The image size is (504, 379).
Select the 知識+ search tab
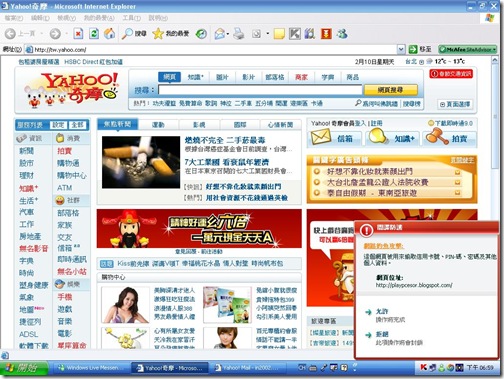pos(196,77)
